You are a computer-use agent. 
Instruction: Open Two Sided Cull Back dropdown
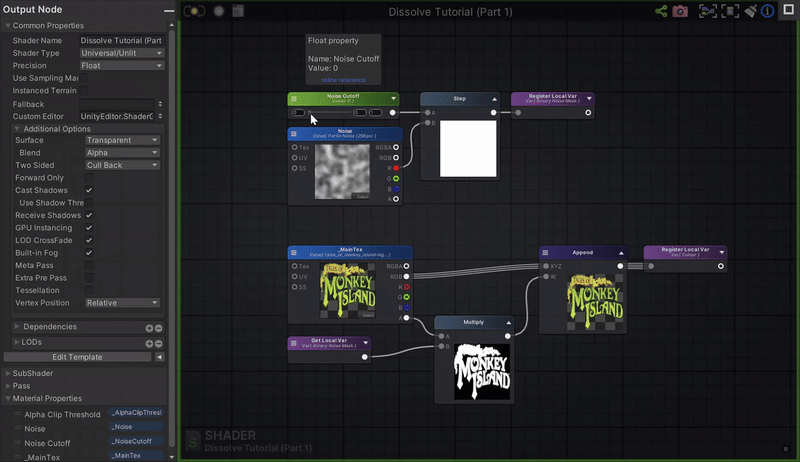pos(122,165)
